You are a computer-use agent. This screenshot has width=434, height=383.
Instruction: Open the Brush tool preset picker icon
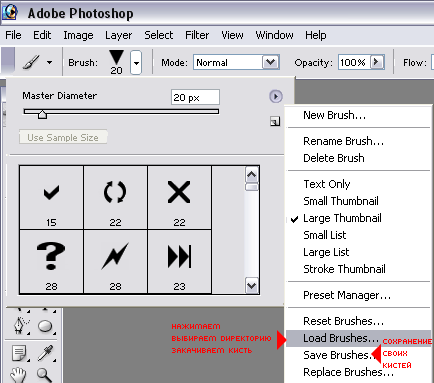tap(31, 62)
